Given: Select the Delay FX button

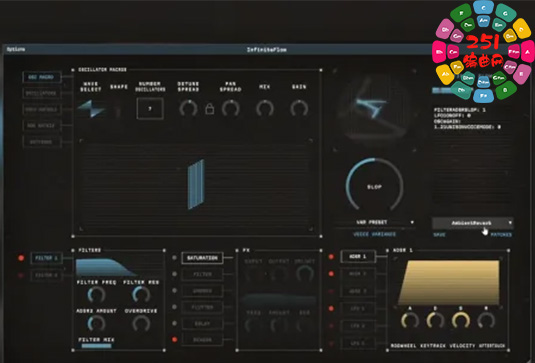Looking at the screenshot, I should tap(202, 323).
